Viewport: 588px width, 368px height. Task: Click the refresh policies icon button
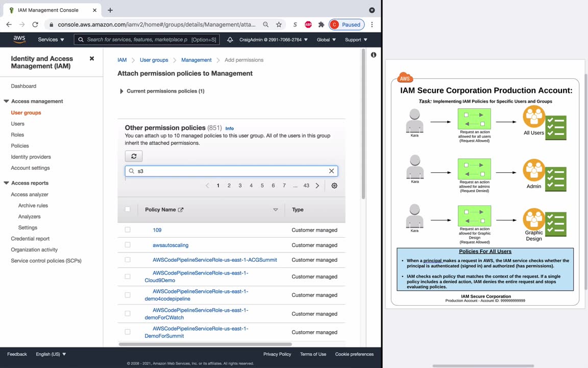[x=134, y=156]
